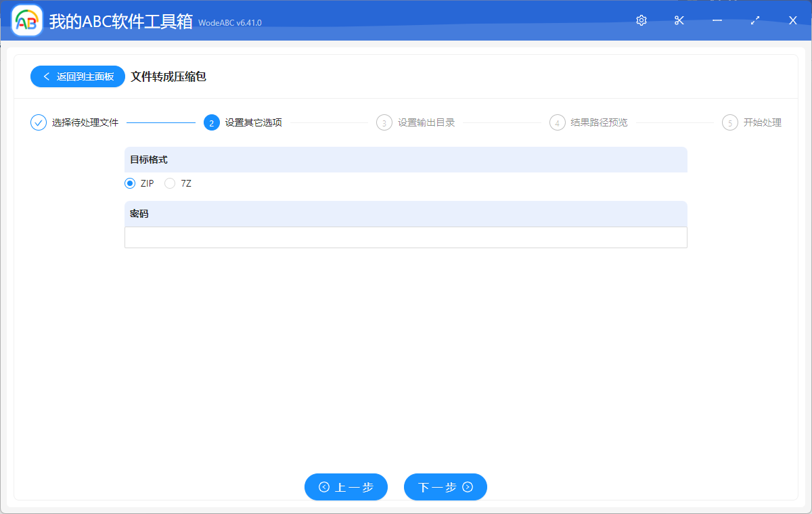Viewport: 812px width, 514px height.
Task: Click the unselected radio next to 7Z label
Action: 170,183
